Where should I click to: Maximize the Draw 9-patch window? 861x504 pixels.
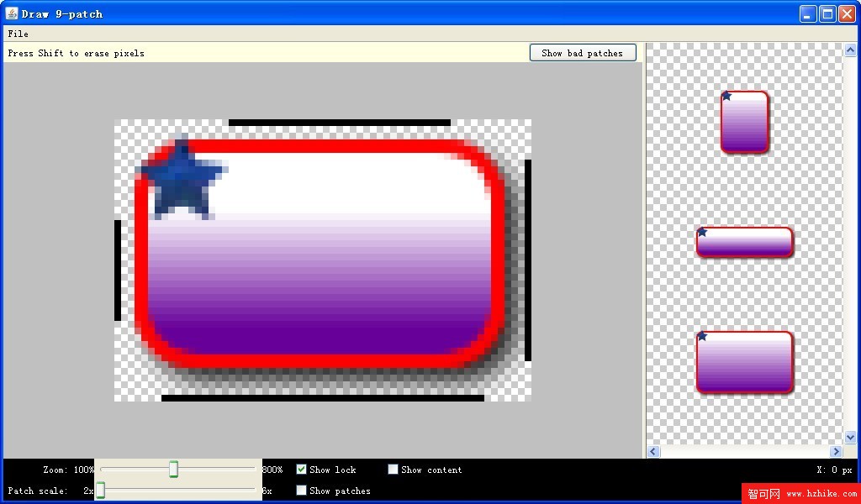click(x=827, y=13)
